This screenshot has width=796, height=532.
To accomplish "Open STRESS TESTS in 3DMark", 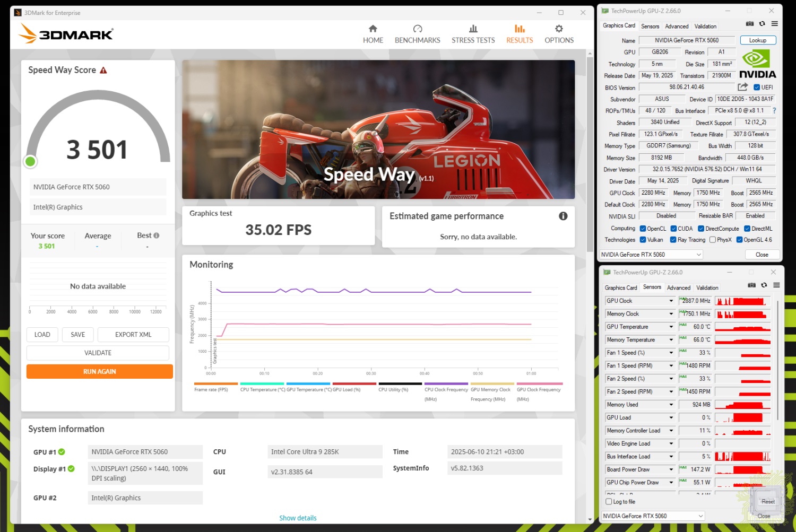I will click(x=473, y=34).
